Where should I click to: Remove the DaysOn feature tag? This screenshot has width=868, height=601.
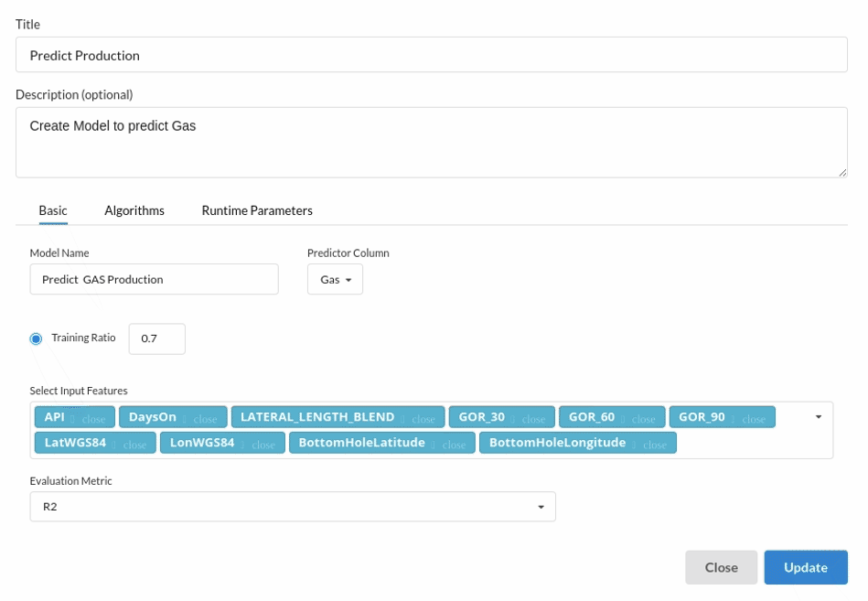(205, 419)
